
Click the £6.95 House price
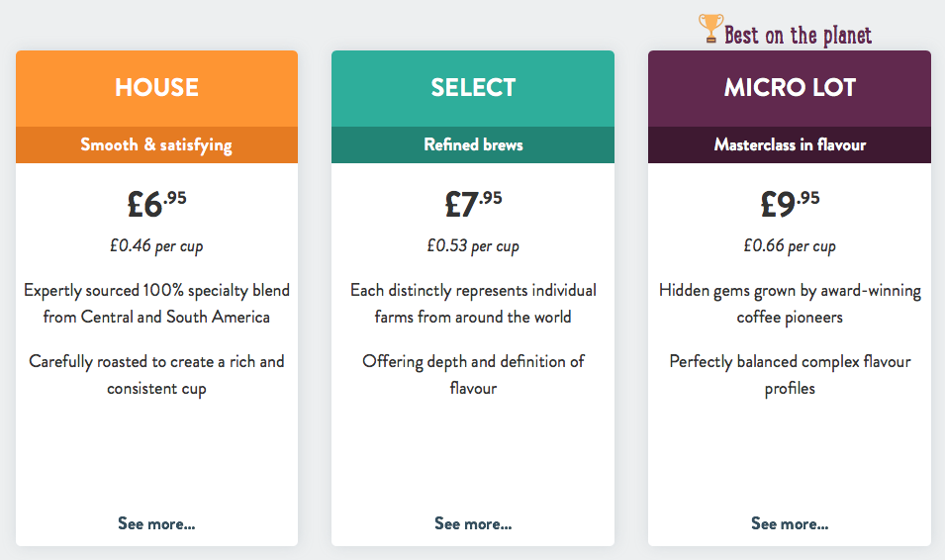point(156,204)
